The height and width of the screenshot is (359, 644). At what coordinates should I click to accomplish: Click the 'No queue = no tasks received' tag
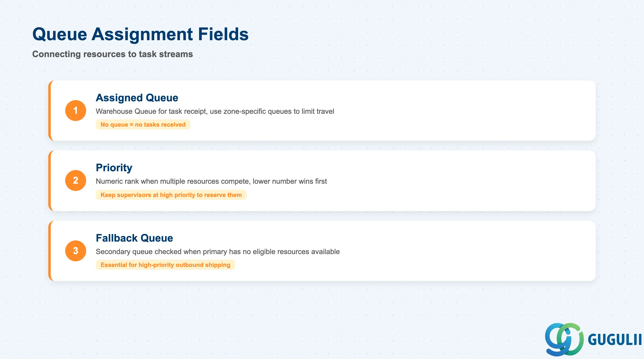tap(143, 125)
